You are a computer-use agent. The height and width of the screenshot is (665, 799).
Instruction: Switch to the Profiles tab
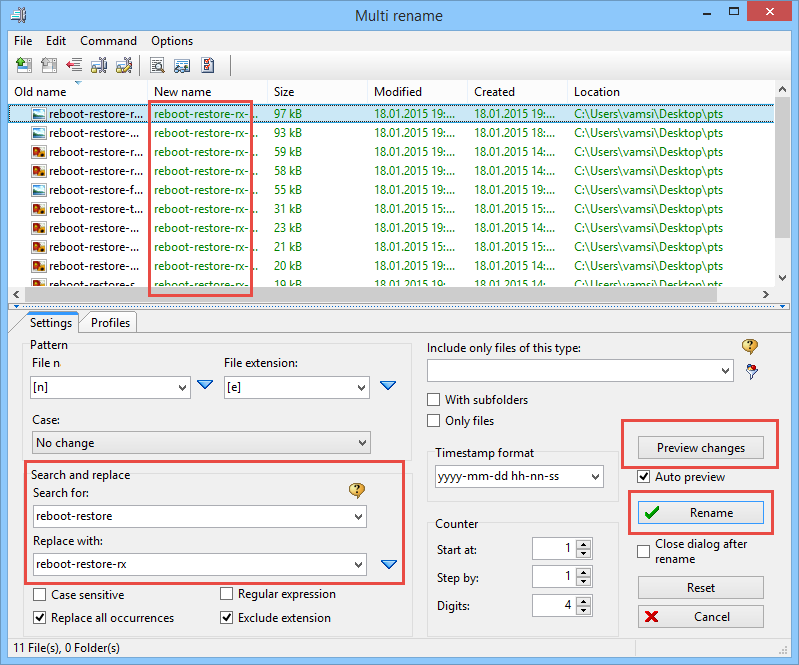pyautogui.click(x=110, y=323)
